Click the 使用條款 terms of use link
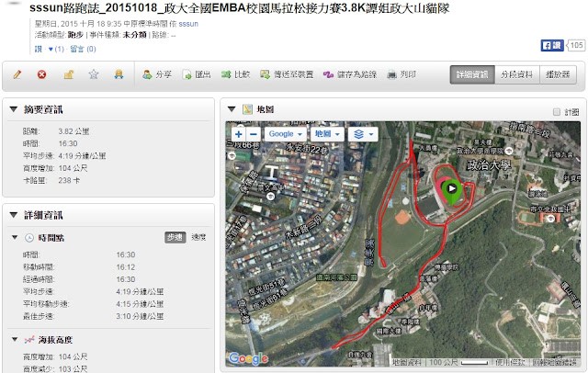The width and height of the screenshot is (588, 373). pyautogui.click(x=510, y=363)
